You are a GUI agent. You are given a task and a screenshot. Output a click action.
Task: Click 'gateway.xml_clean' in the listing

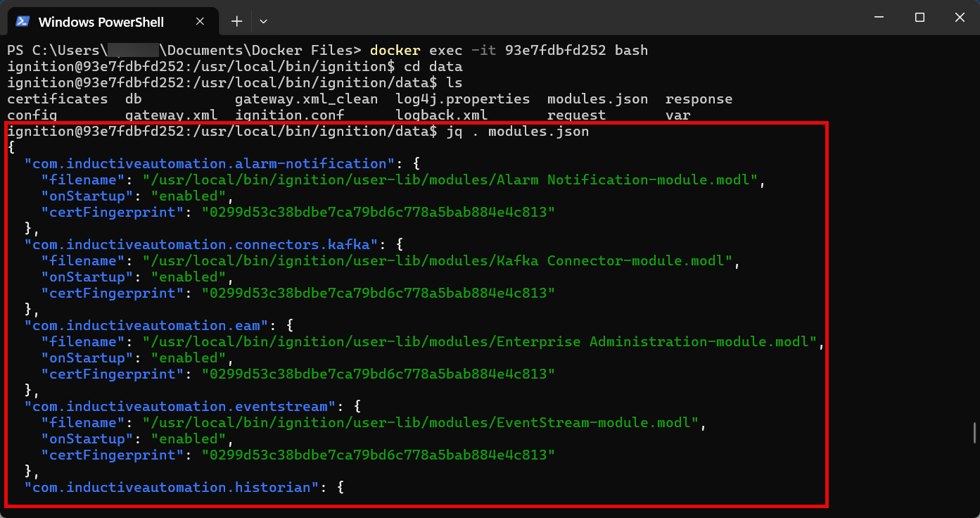tap(307, 99)
